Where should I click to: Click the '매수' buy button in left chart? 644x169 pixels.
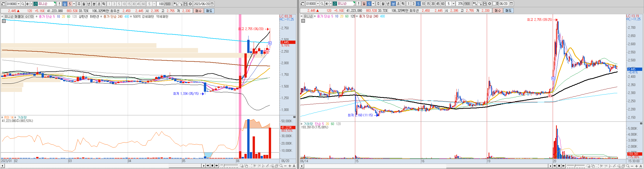[x=198, y=11]
